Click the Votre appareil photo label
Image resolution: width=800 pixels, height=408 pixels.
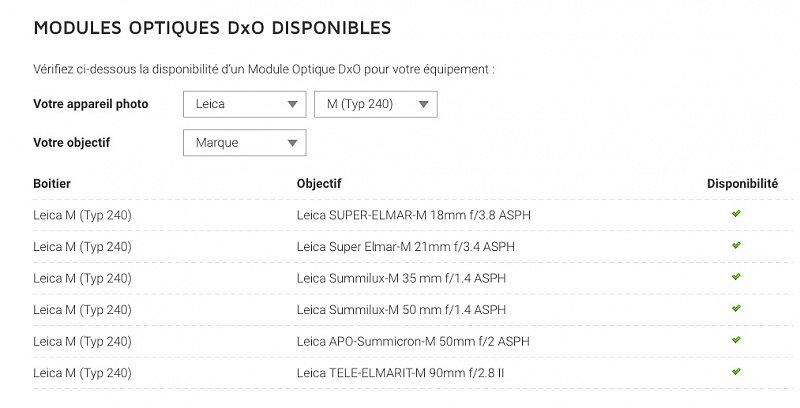coord(91,105)
